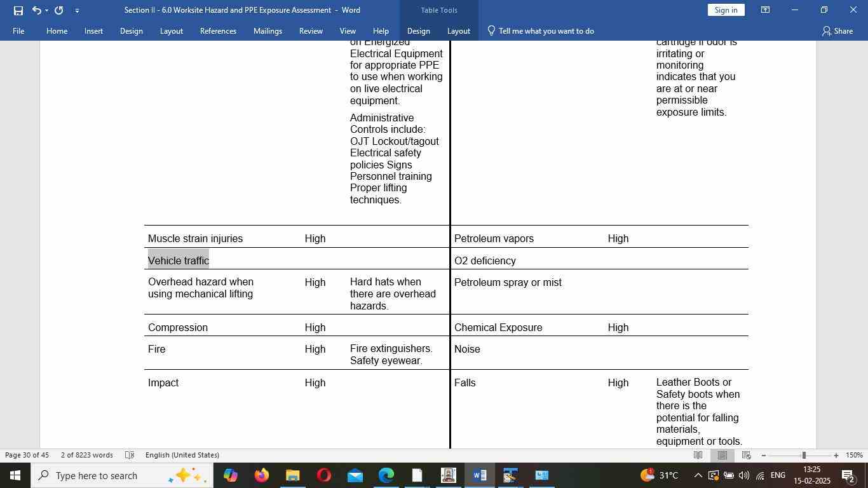Click the Tell me what you want to do box
Screen dimensions: 868x488
click(x=541, y=30)
